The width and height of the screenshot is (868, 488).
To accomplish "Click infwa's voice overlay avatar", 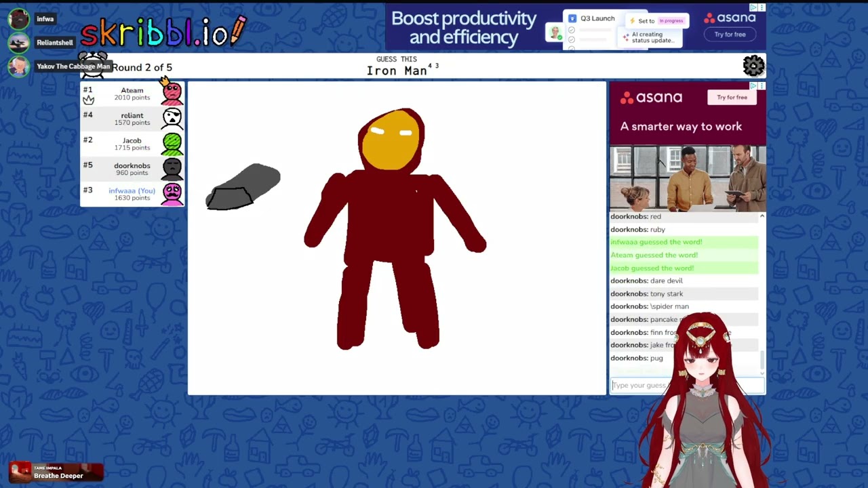I will (x=18, y=19).
